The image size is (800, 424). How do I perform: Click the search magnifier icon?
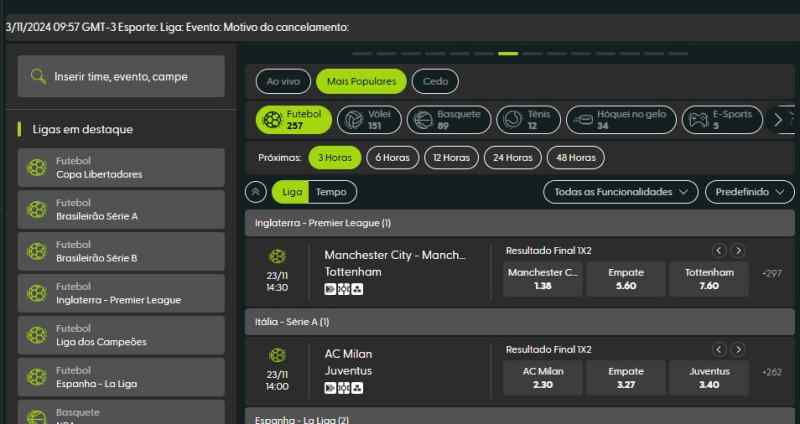(38, 77)
